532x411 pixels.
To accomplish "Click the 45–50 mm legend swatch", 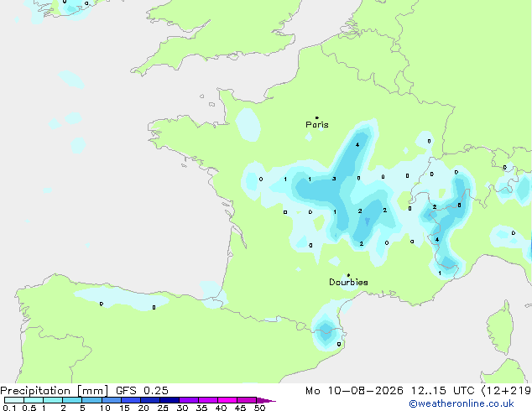I will [x=247, y=400].
